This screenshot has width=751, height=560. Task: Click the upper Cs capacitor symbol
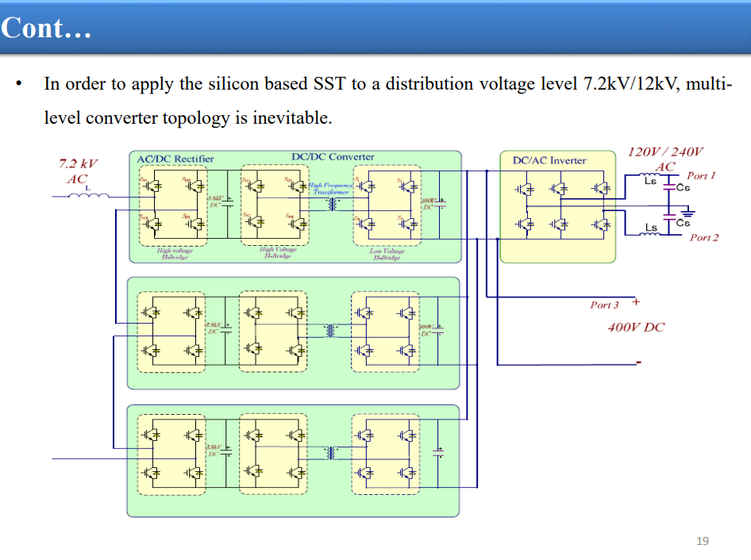tap(668, 187)
